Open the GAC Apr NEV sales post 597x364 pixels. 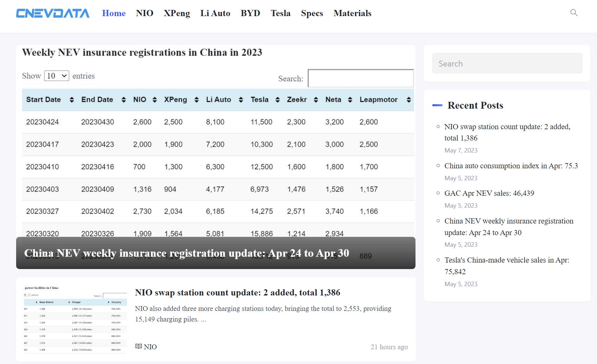tap(489, 193)
